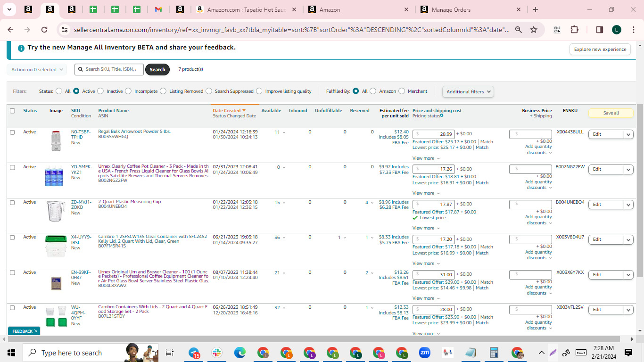Switch to the tab titled Amazon
The width and height of the screenshot is (644, 362).
coord(359,9)
